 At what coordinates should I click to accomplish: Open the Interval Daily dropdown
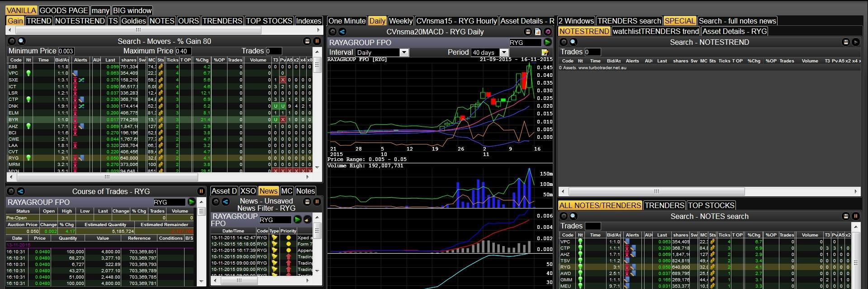coord(382,52)
